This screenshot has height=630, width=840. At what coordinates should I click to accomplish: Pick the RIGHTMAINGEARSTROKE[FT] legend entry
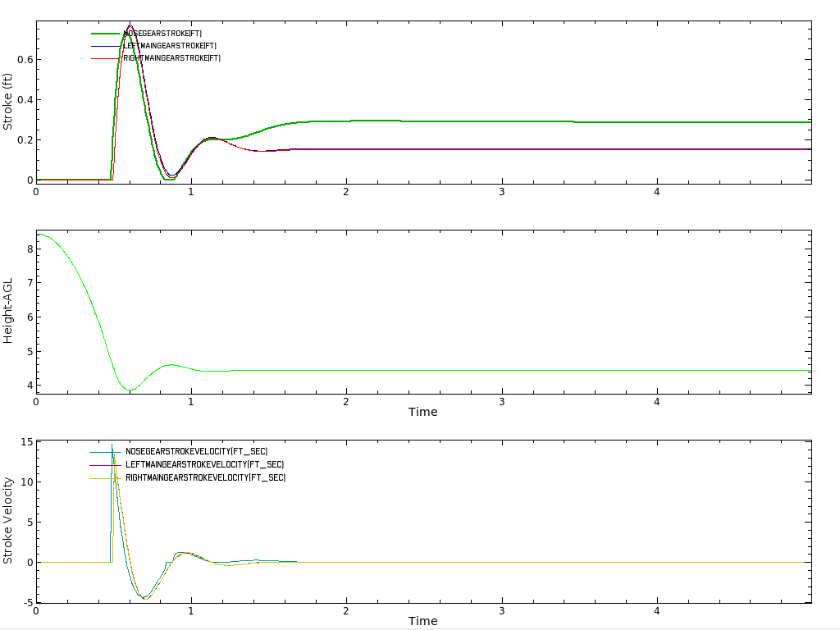click(x=172, y=58)
